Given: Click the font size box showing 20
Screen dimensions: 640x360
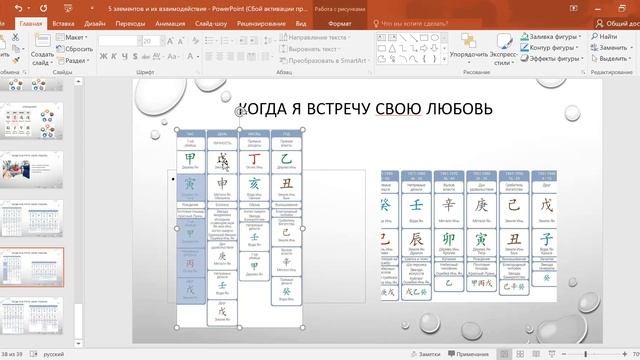Looking at the screenshot, I should (x=150, y=41).
